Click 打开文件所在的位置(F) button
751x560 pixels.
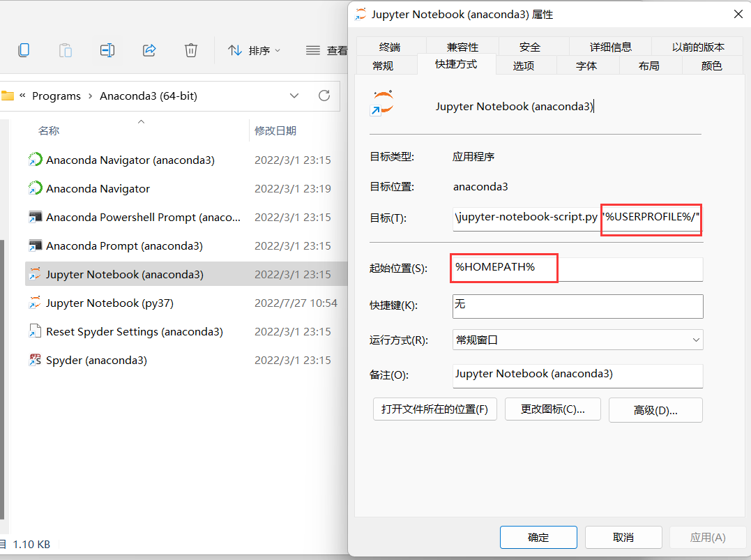coord(435,409)
